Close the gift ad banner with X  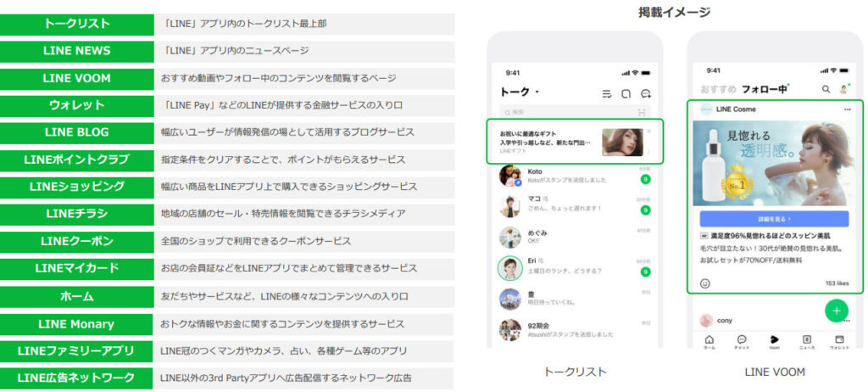click(649, 131)
